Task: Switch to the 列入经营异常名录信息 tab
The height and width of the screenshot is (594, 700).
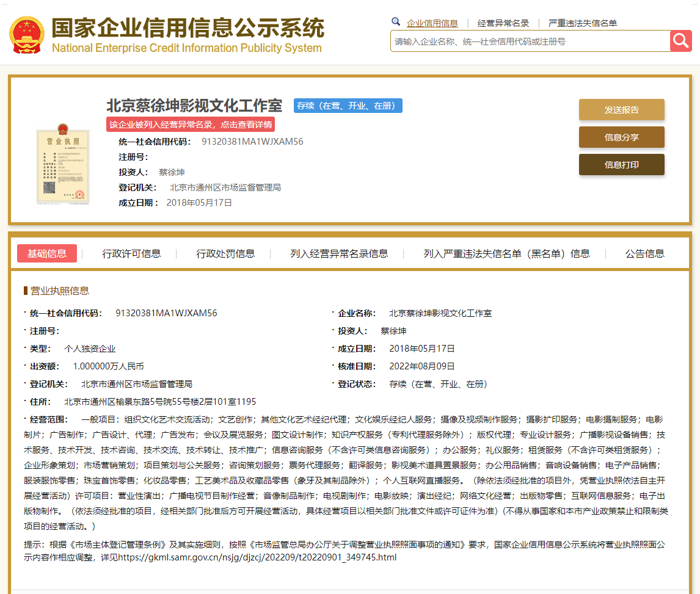Action: (339, 253)
